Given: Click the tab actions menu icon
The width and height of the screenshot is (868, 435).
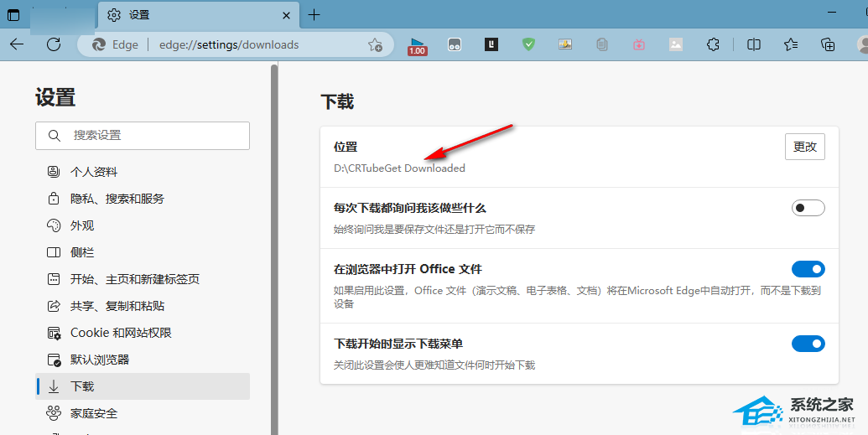Looking at the screenshot, I should pyautogui.click(x=13, y=15).
